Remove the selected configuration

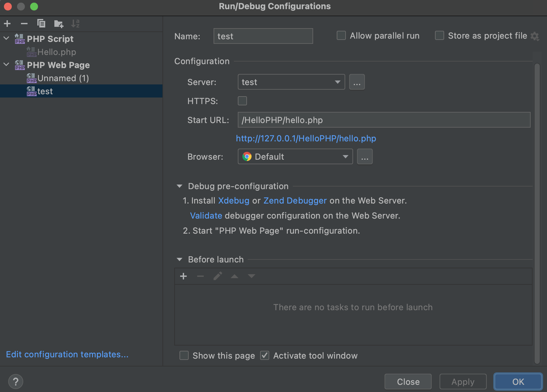click(x=24, y=24)
